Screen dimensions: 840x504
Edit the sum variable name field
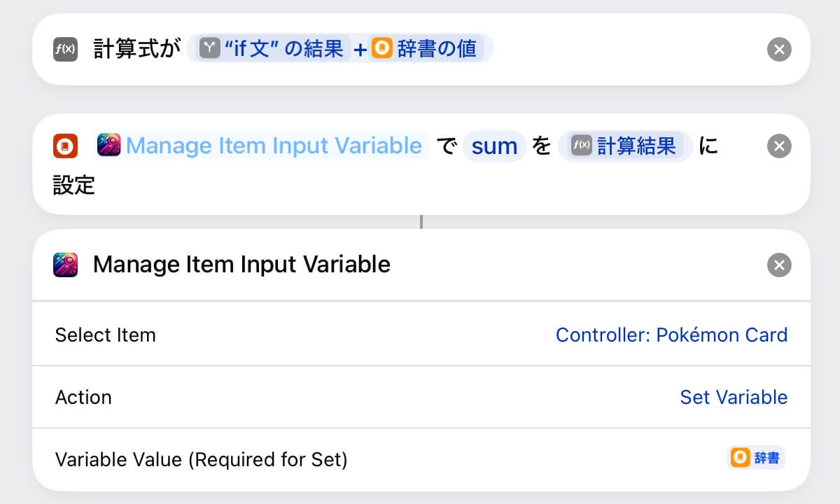(494, 146)
